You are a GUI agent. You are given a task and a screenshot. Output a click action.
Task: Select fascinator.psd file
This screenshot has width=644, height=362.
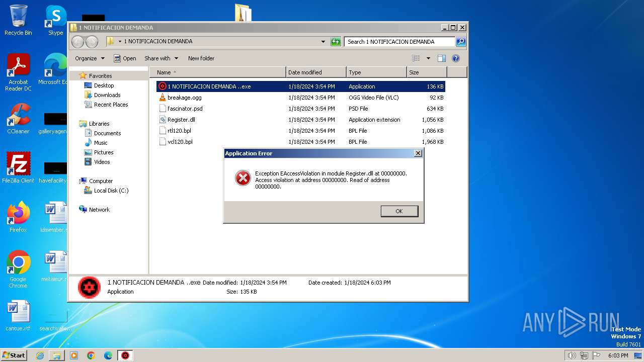click(x=301, y=109)
